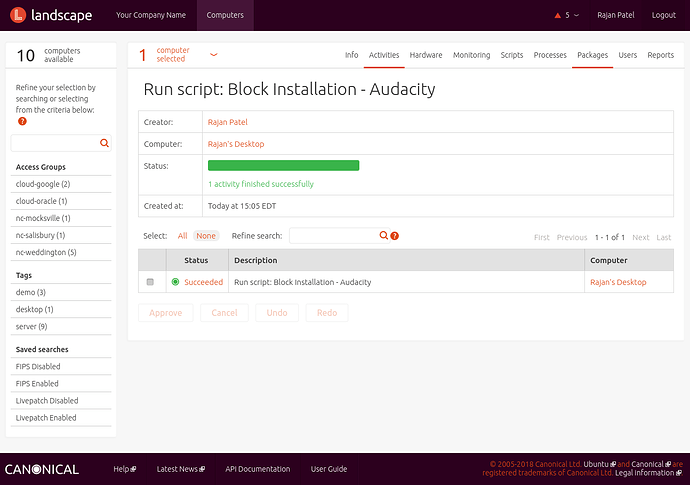The image size is (690, 485).
Task: Click the Last pagination link
Action: (663, 238)
